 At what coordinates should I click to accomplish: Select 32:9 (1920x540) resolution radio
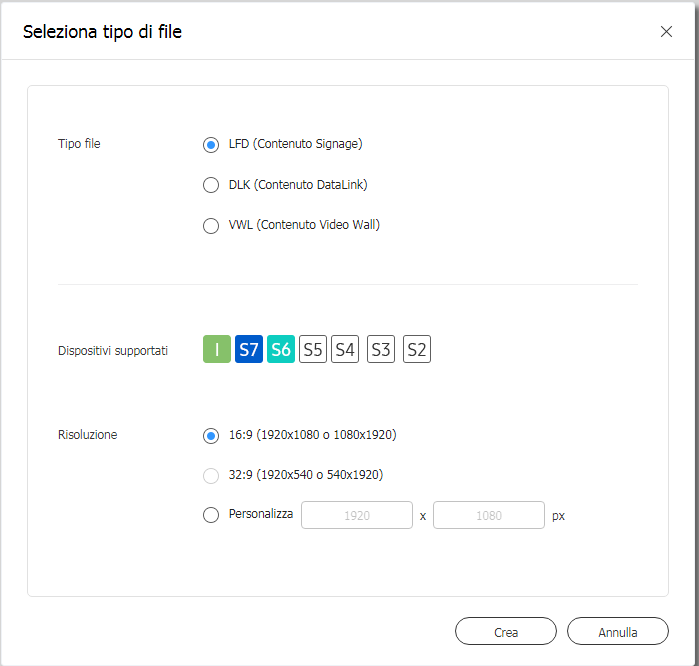(211, 476)
